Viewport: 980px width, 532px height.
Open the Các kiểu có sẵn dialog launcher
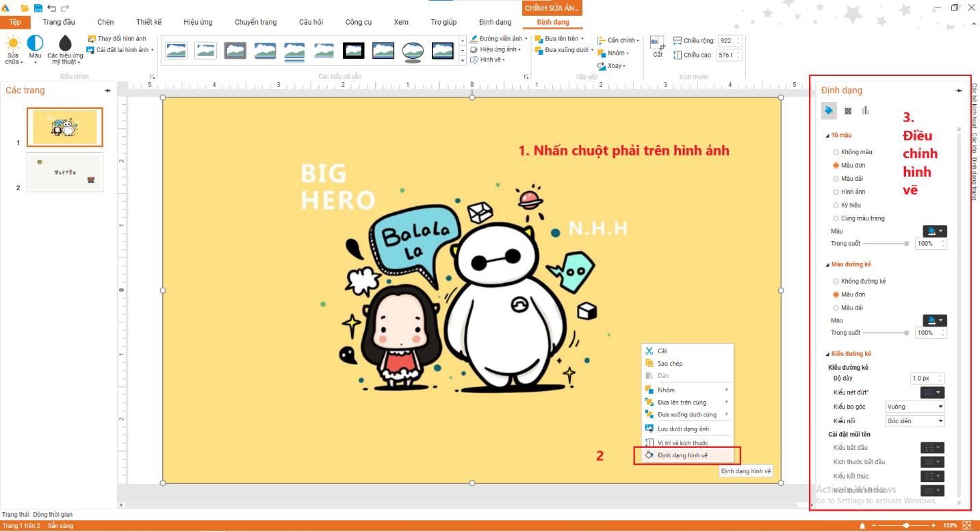pyautogui.click(x=526, y=77)
